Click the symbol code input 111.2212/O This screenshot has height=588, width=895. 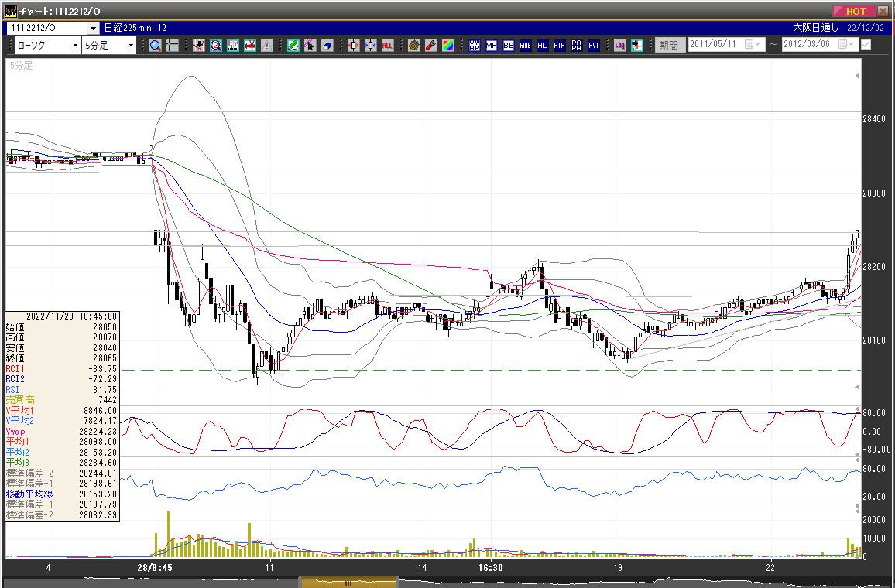46,28
